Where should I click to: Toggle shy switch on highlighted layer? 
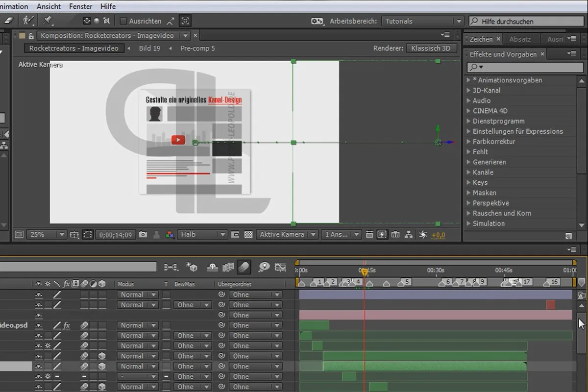coord(39,366)
